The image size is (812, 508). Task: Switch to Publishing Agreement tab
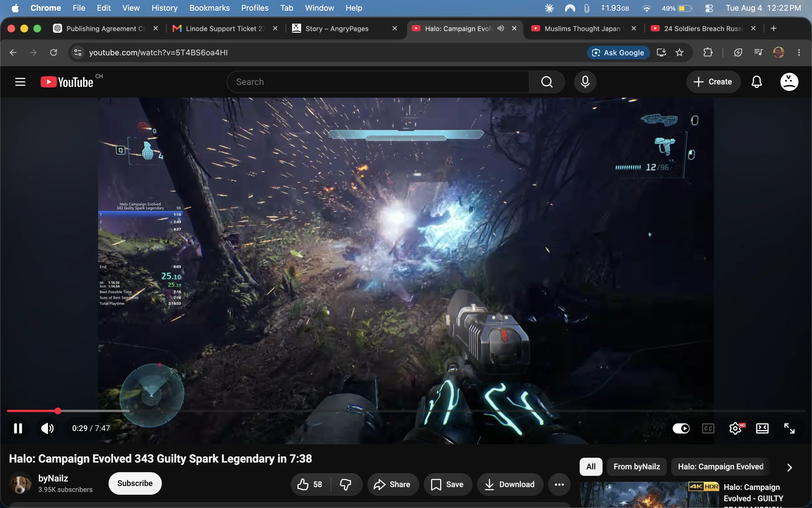(105, 29)
